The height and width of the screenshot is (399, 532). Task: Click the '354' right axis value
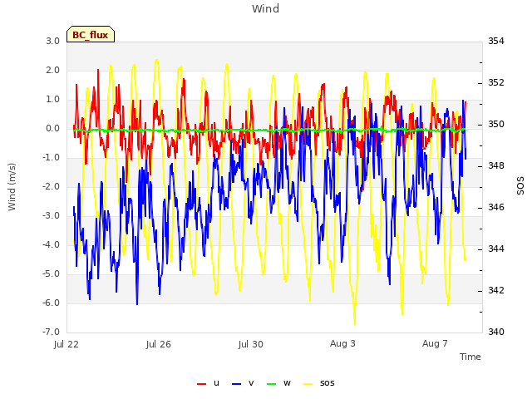[496, 41]
